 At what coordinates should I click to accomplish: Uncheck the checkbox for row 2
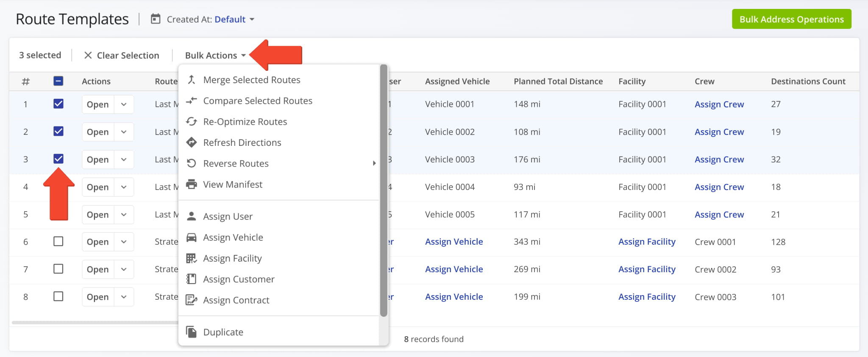tap(58, 131)
